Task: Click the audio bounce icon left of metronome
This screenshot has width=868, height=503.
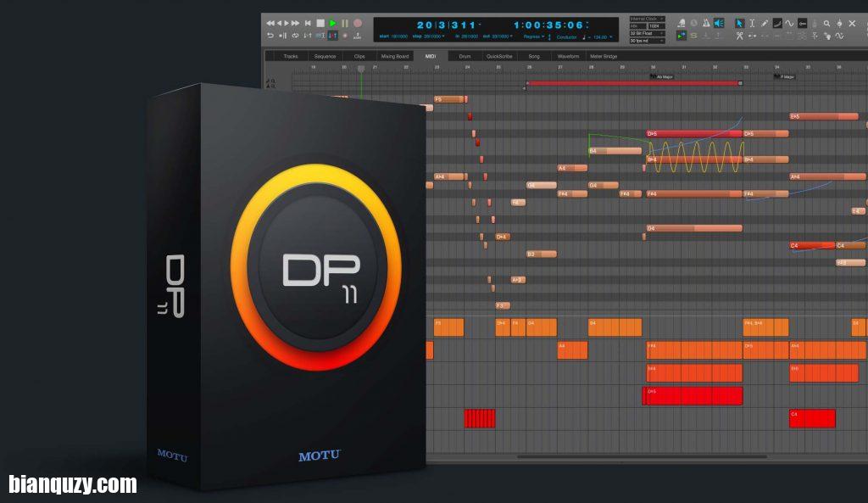Action: (682, 23)
